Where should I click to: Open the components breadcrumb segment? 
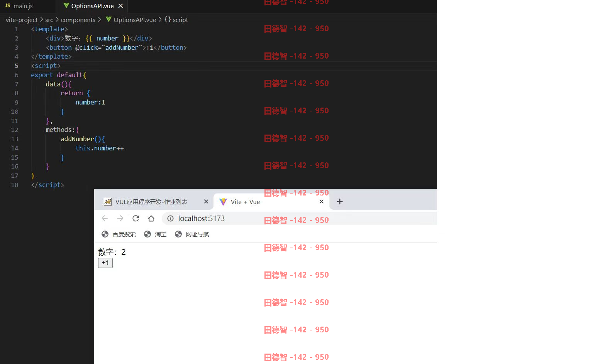coord(78,20)
